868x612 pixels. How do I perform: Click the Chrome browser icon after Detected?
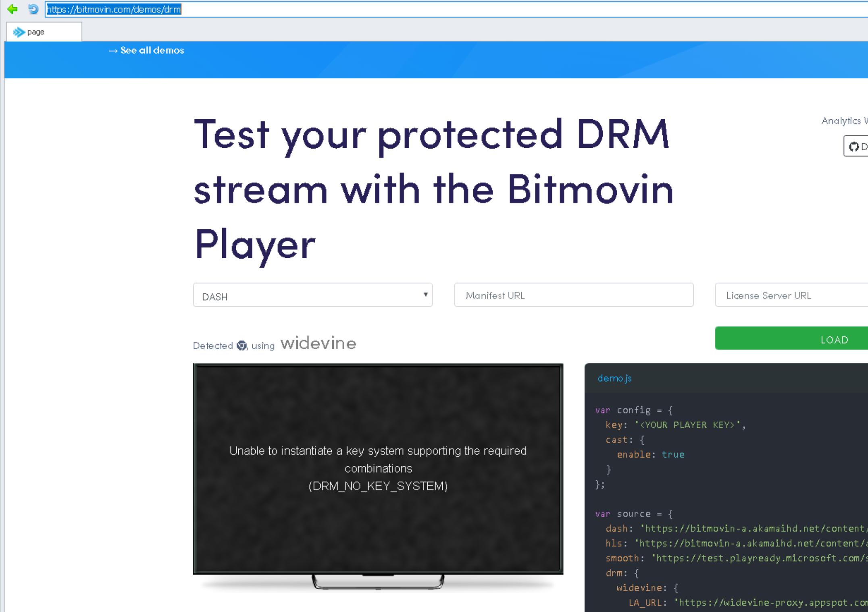(x=241, y=346)
